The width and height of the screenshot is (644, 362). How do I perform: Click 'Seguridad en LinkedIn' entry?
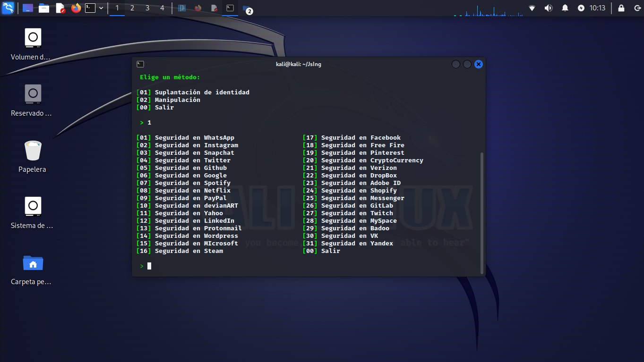tap(195, 221)
